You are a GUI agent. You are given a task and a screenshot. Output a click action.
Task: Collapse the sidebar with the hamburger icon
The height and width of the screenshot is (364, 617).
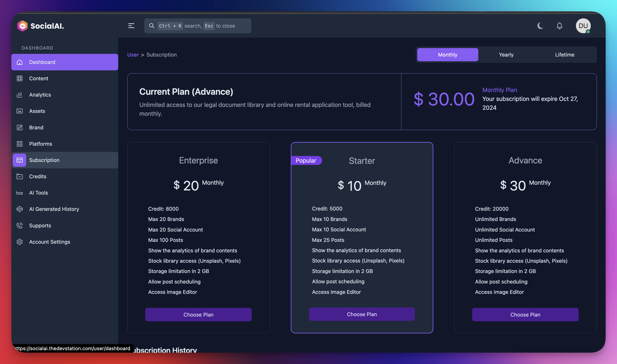(x=131, y=26)
